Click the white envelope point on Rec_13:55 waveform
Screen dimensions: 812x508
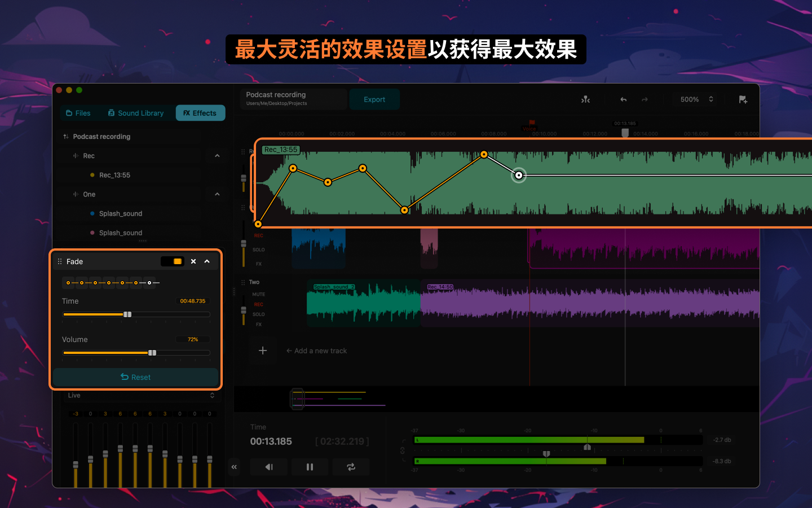coord(519,175)
